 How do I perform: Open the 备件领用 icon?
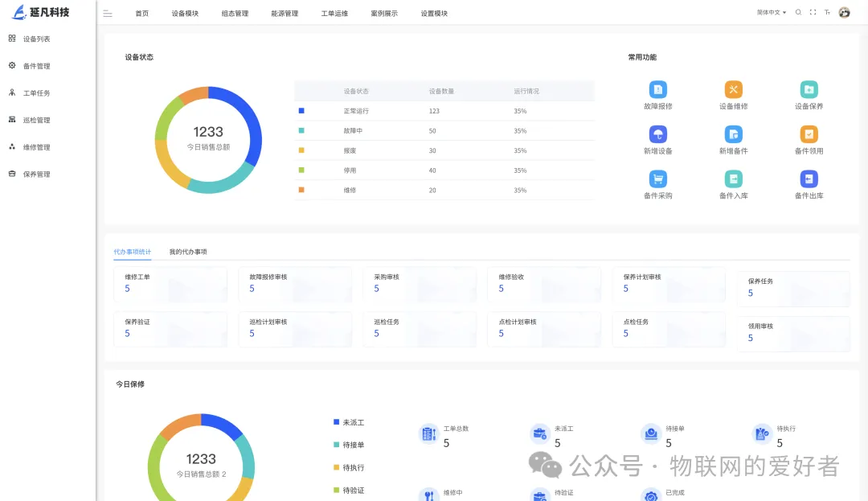[809, 134]
